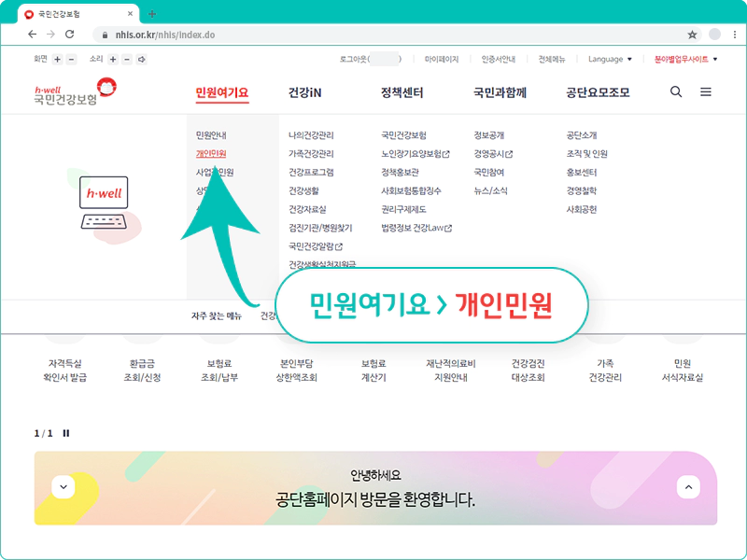
Task: Select the 정책센터 main menu
Action: click(402, 92)
